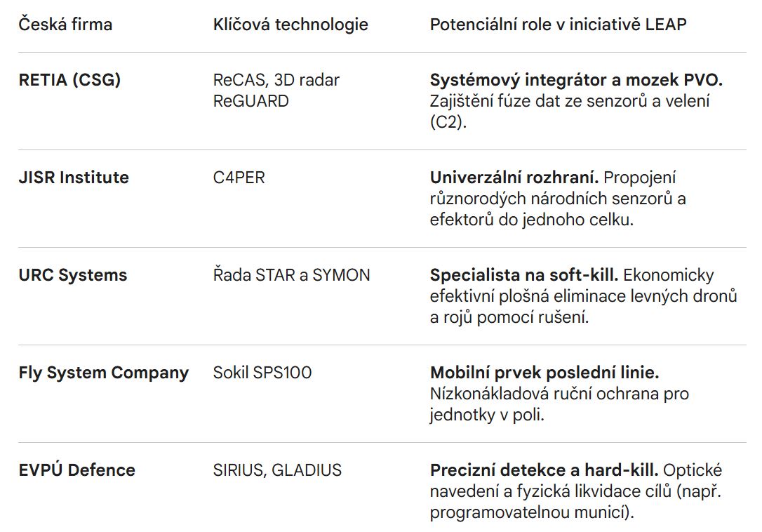Click the words 'programovatelnou municí).'
This screenshot has height=532, width=762.
[532, 512]
